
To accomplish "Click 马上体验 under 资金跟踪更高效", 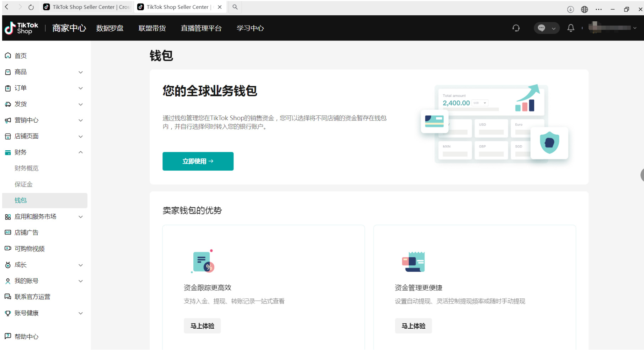I will pos(202,326).
